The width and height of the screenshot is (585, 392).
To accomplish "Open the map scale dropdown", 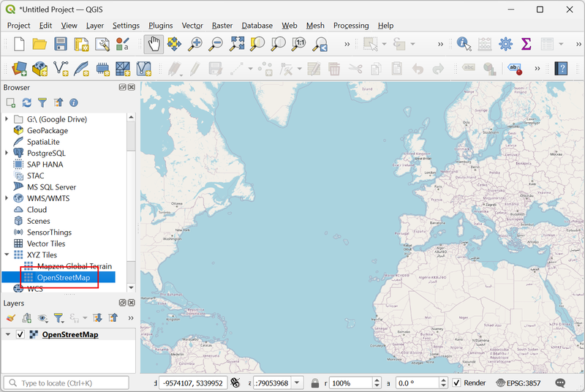I will coord(298,382).
